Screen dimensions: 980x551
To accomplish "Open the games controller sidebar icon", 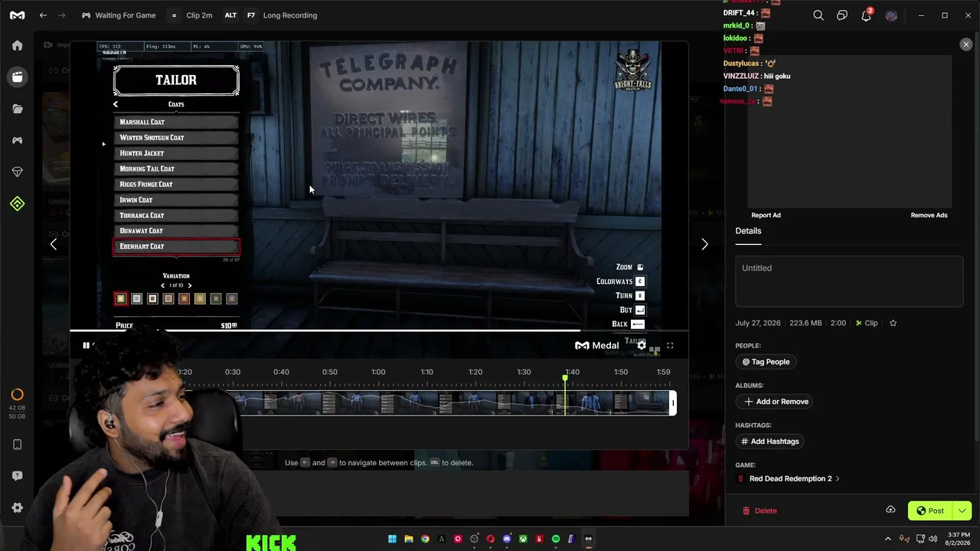I will (18, 141).
